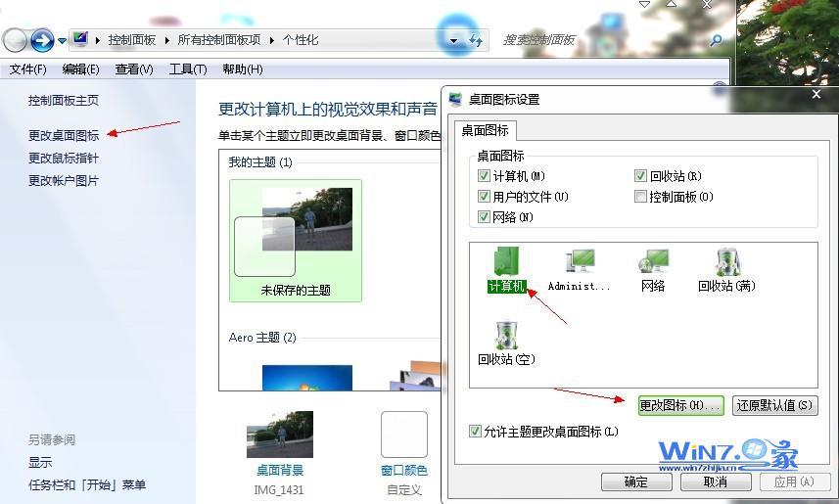Image resolution: width=839 pixels, height=504 pixels.
Task: Open the 帮助(H) menu
Action: [x=243, y=69]
